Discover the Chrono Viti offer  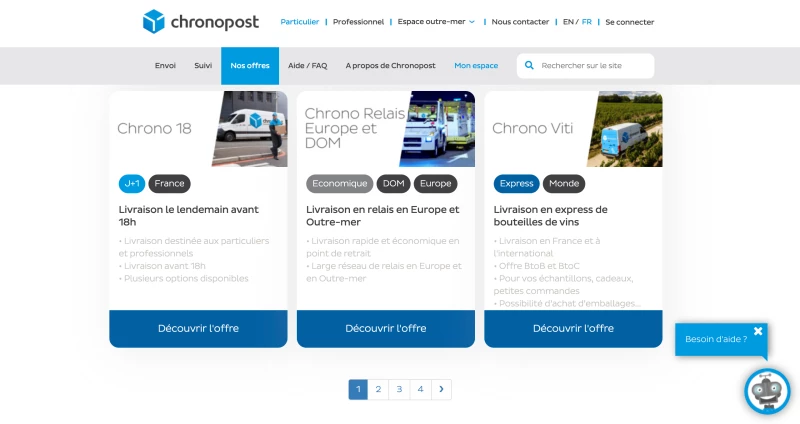573,329
